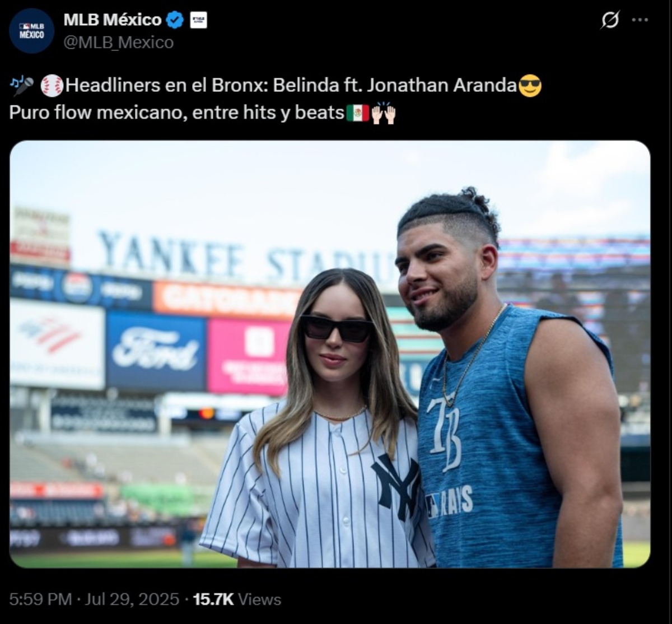The image size is (672, 624).
Task: Click the microphone emoji in the tweet
Action: (22, 86)
